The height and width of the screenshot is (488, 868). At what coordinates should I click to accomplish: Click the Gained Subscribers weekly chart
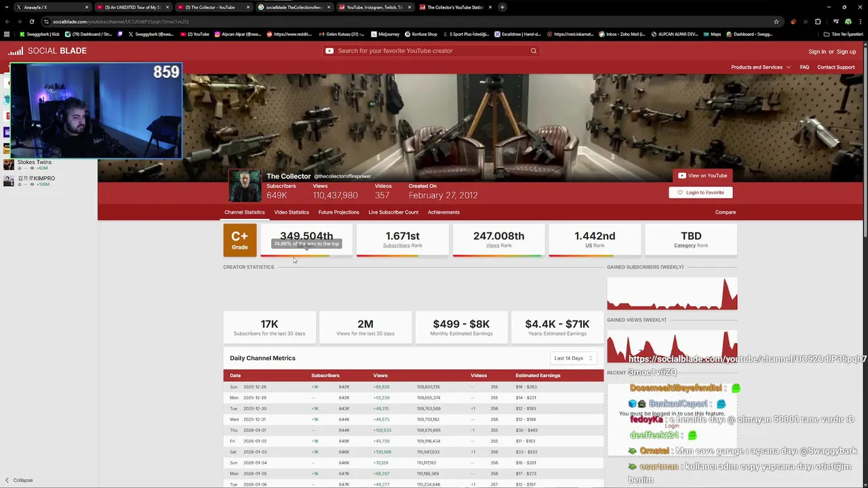[x=672, y=292]
